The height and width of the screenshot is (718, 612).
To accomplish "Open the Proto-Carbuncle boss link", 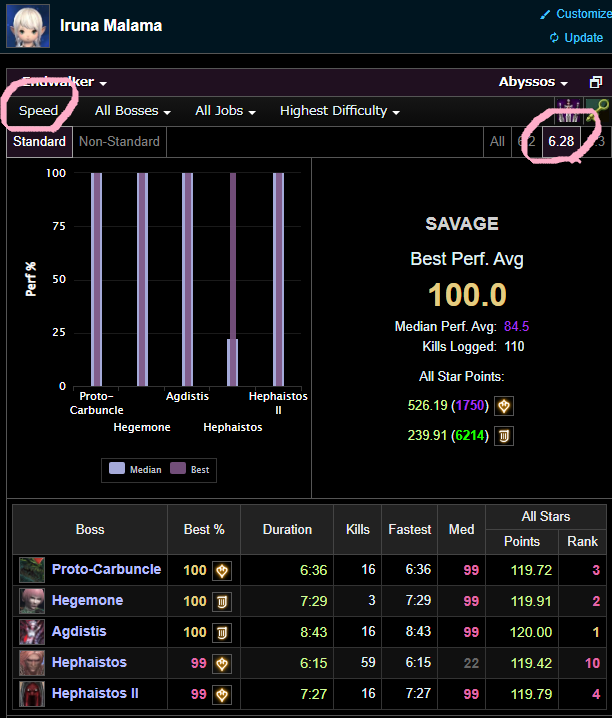I will 106,570.
